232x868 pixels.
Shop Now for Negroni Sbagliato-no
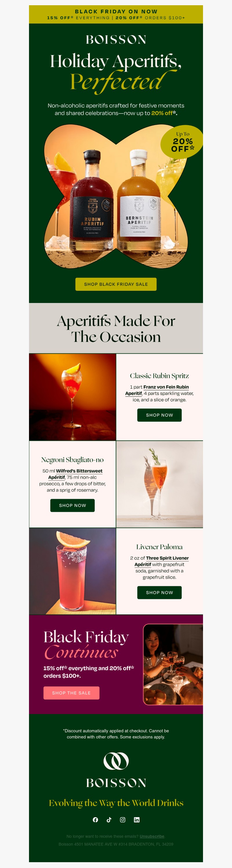[x=72, y=505]
